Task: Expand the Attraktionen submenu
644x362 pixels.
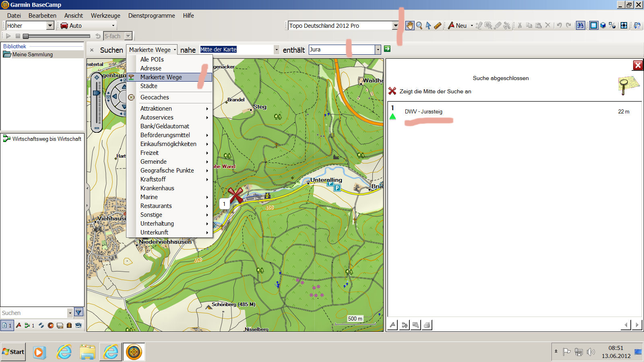Action: [x=169, y=109]
